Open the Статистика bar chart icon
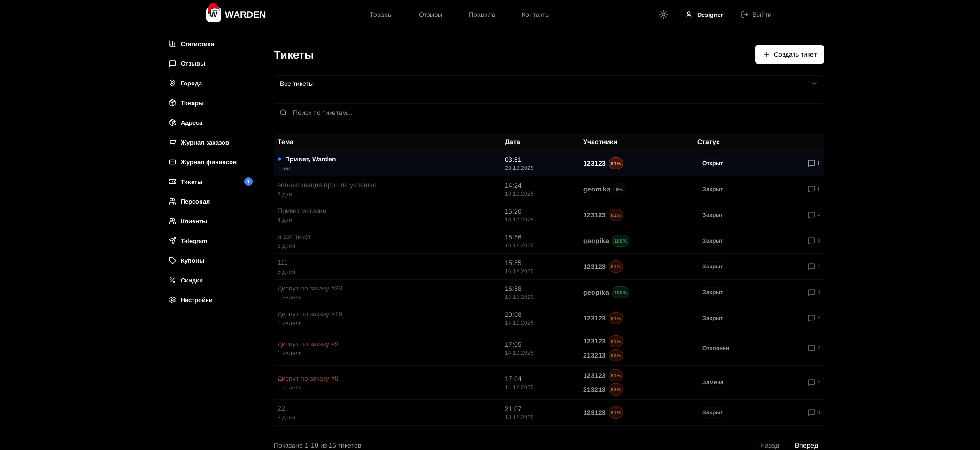The width and height of the screenshot is (980, 450). click(x=172, y=44)
